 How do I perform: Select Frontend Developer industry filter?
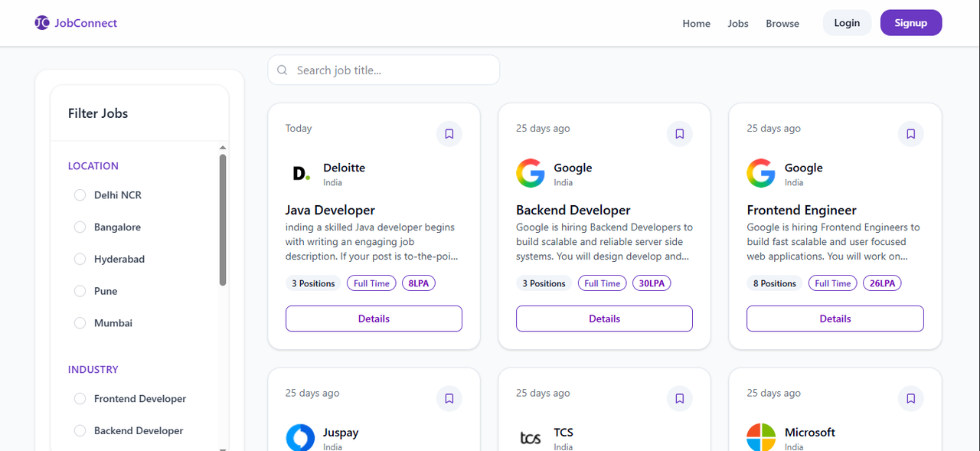coord(80,399)
